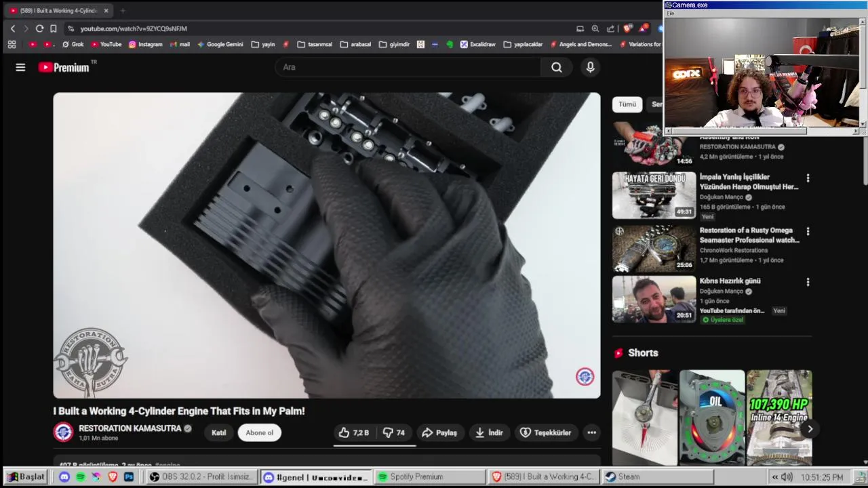868x488 pixels.
Task: Open the Kıbrıs Hazırlık günü video thumbnail
Action: (x=654, y=299)
